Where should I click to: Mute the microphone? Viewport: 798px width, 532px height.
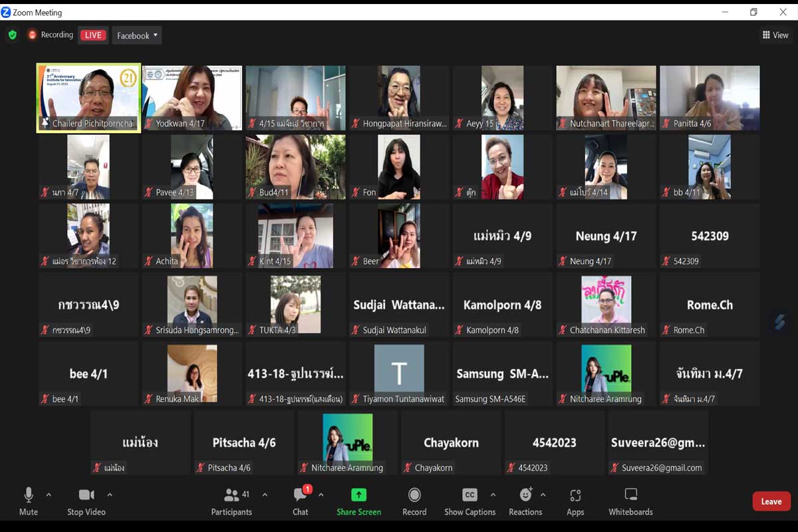[x=29, y=495]
